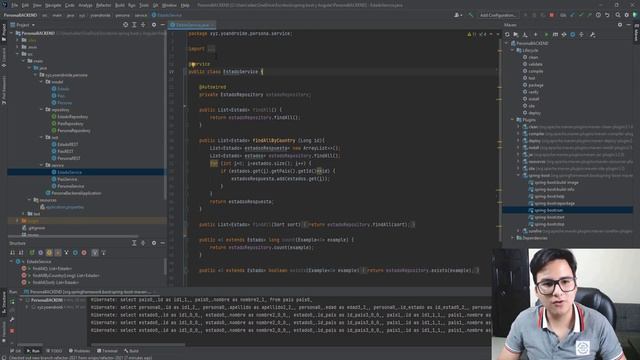Screen dimensions: 640x360
Task: Open Project panel gear options
Action: (x=154, y=25)
